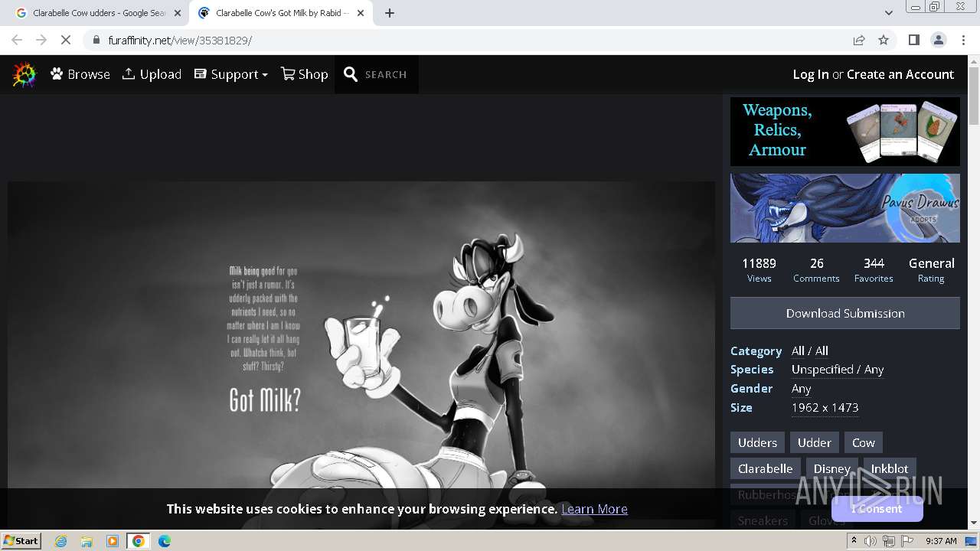Toggle the browser side panel

tap(913, 40)
